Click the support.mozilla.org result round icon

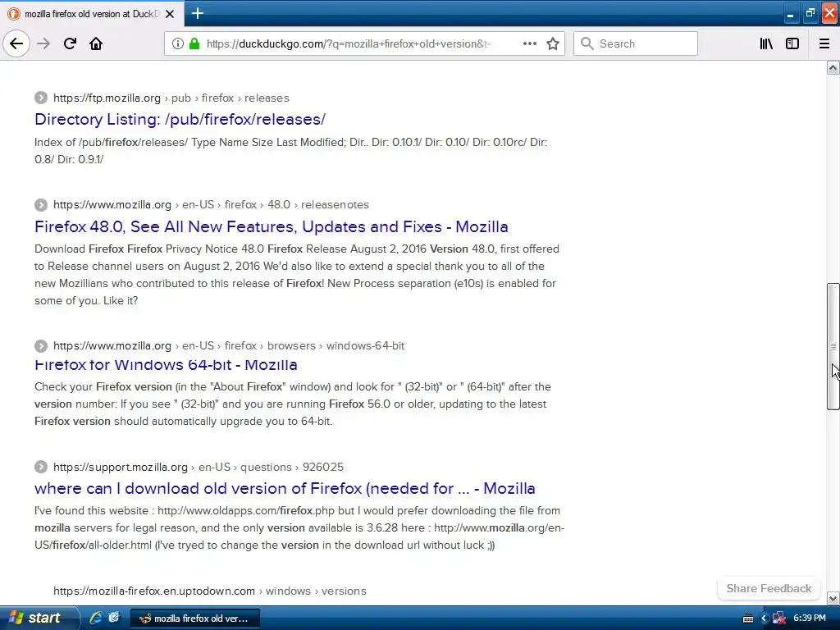pyautogui.click(x=41, y=467)
